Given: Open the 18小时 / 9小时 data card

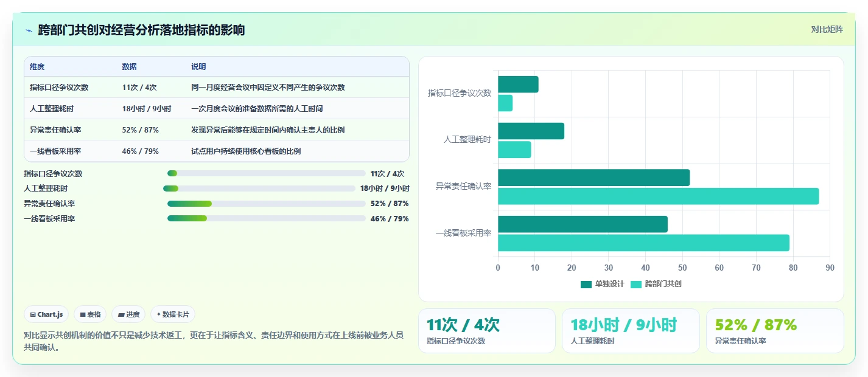Looking at the screenshot, I should (631, 331).
